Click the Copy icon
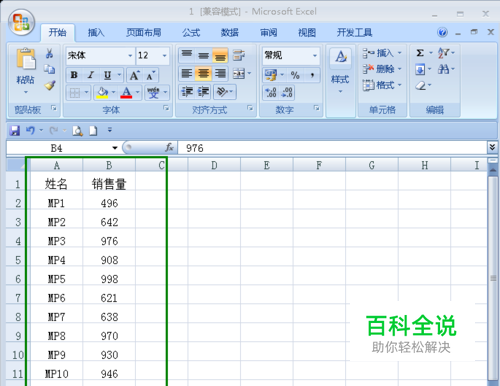The height and width of the screenshot is (386, 500). (x=49, y=69)
